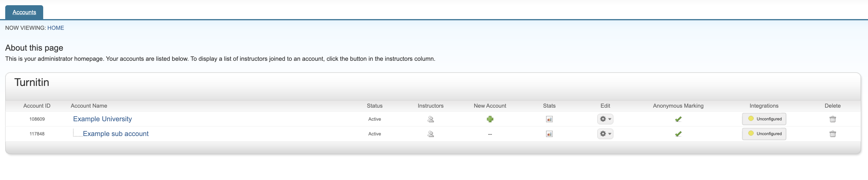
Task: Go to the HOME breadcrumb link
Action: [56, 28]
